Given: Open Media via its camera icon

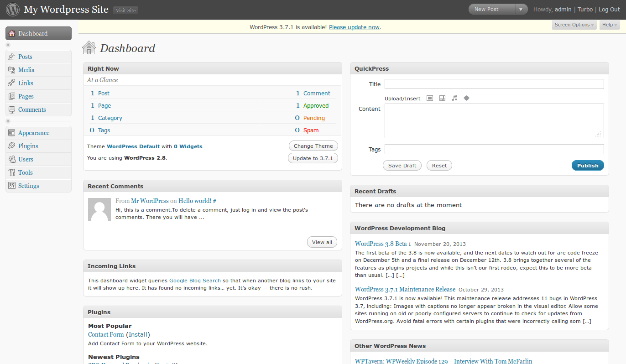Looking at the screenshot, I should pyautogui.click(x=12, y=70).
